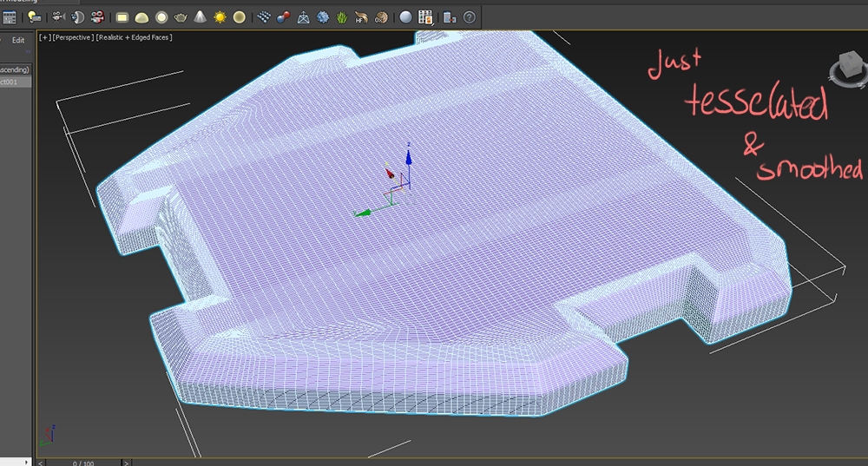Viewport: 868px width, 466px height.
Task: Step time slider back with left arrow
Action: click(x=41, y=463)
